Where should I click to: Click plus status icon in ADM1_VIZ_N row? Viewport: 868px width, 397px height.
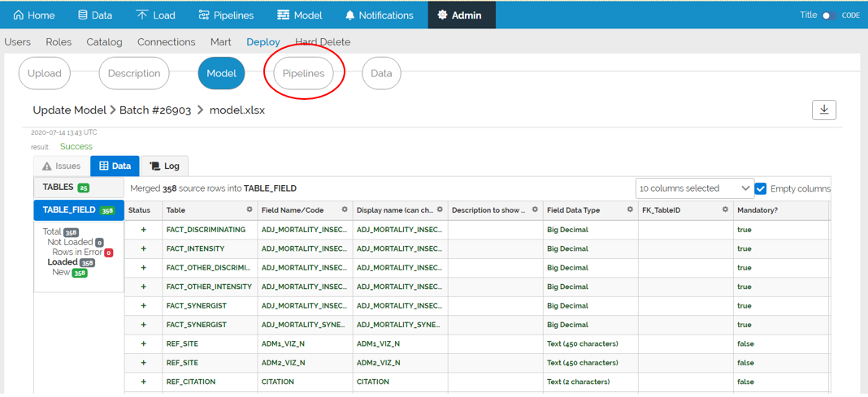[143, 343]
